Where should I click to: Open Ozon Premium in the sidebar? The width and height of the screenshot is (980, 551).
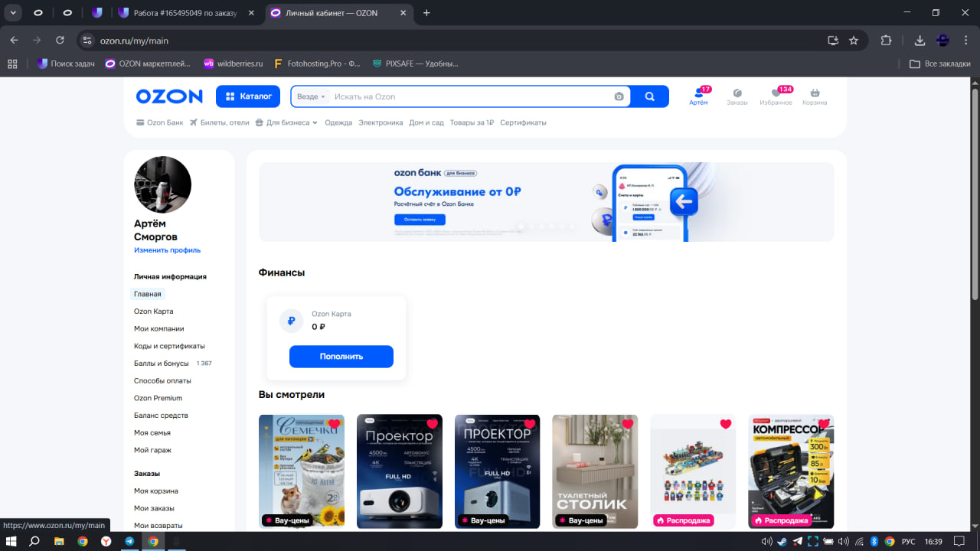click(x=158, y=398)
